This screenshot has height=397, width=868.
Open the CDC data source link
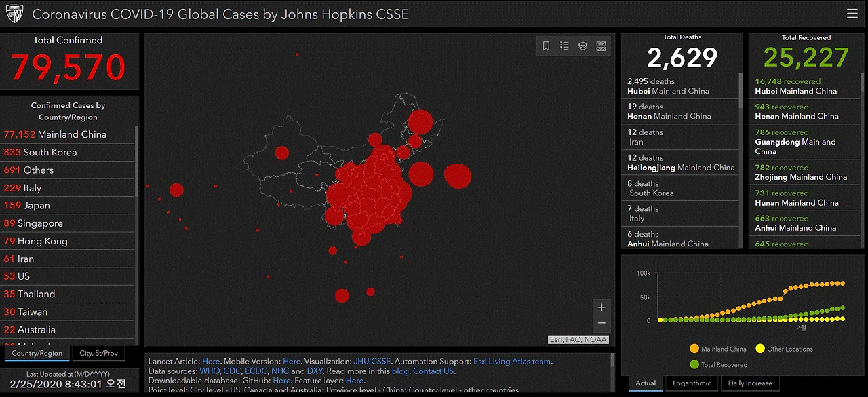(x=232, y=371)
